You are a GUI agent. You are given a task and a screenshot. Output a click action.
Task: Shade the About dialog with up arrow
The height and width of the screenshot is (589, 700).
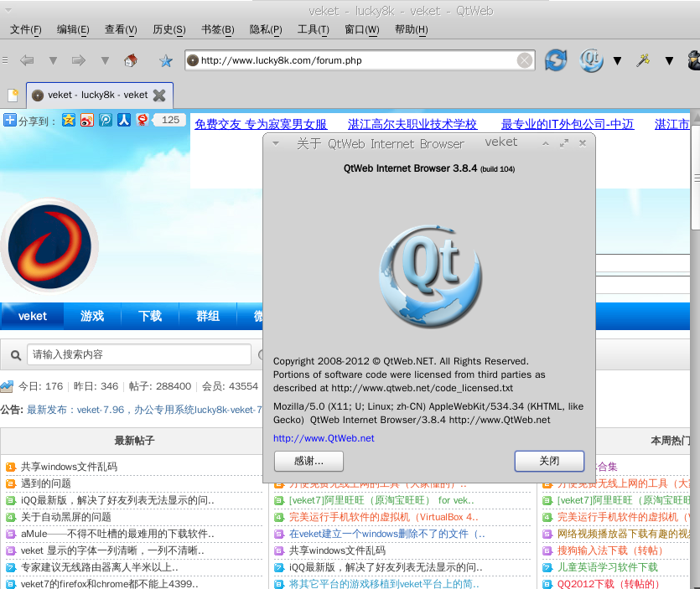546,143
